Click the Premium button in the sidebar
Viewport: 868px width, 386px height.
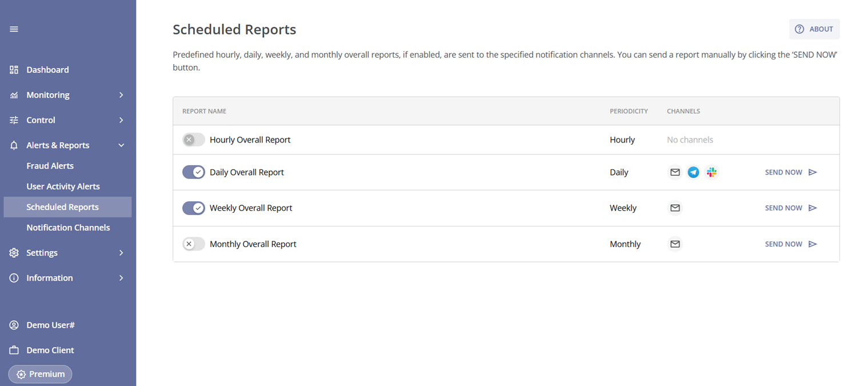coord(40,374)
